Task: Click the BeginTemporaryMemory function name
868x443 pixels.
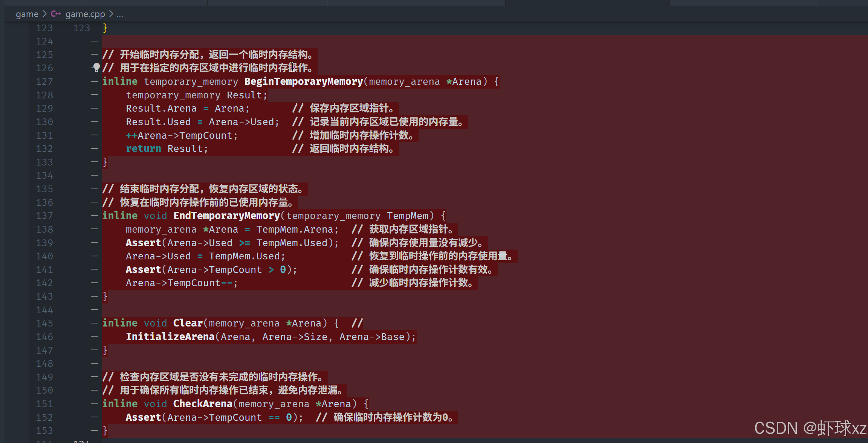Action: point(303,81)
